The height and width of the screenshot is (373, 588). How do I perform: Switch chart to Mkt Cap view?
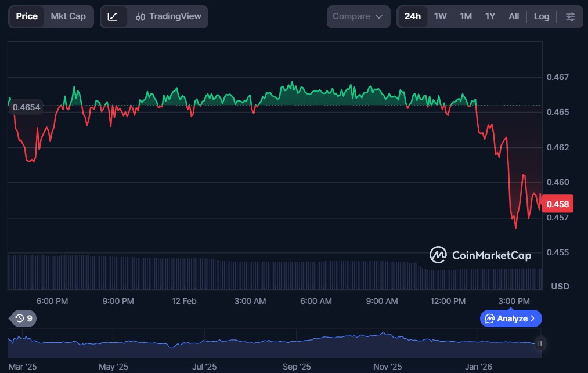pos(68,17)
